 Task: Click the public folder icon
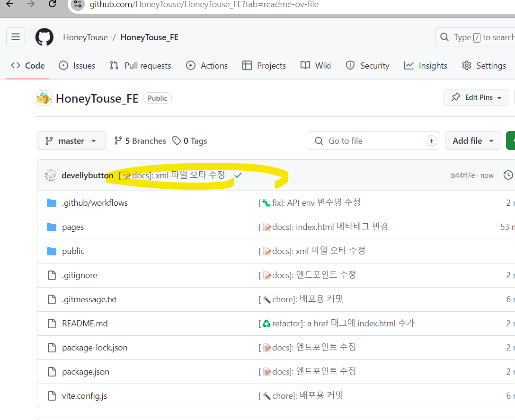[x=52, y=251]
